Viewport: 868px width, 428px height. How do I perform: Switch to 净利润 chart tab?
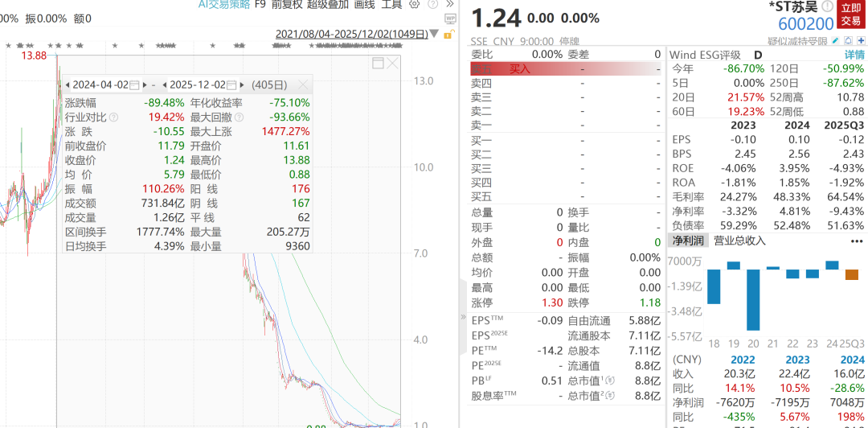pyautogui.click(x=687, y=241)
